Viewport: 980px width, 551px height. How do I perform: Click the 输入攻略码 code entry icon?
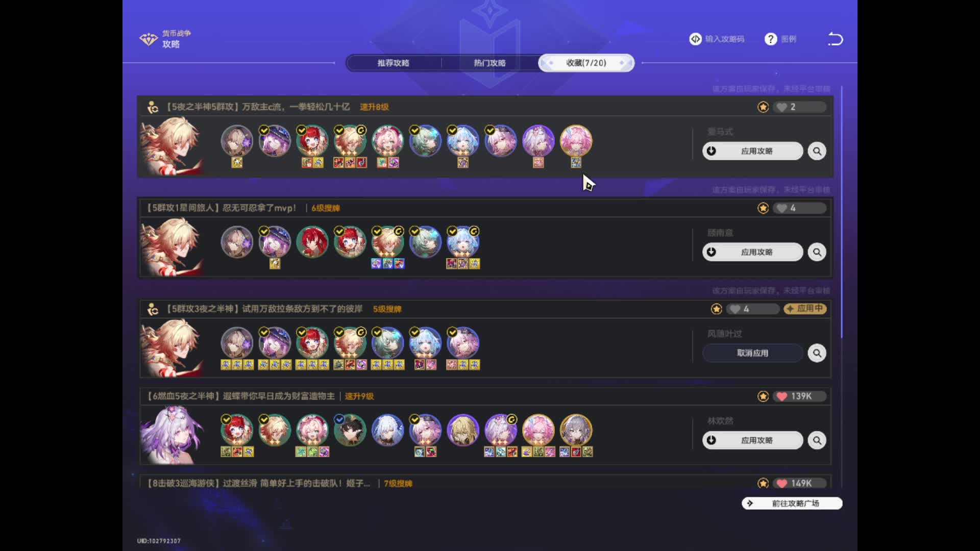695,39
